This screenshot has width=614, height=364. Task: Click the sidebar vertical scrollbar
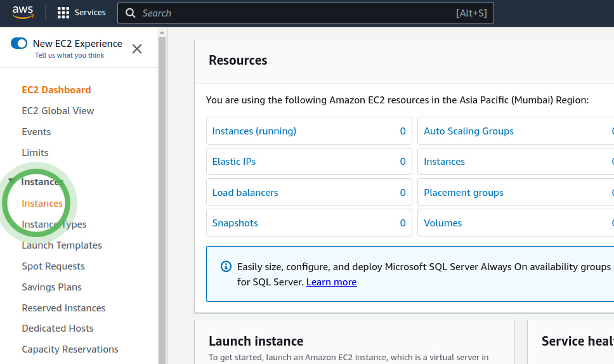tap(162, 190)
